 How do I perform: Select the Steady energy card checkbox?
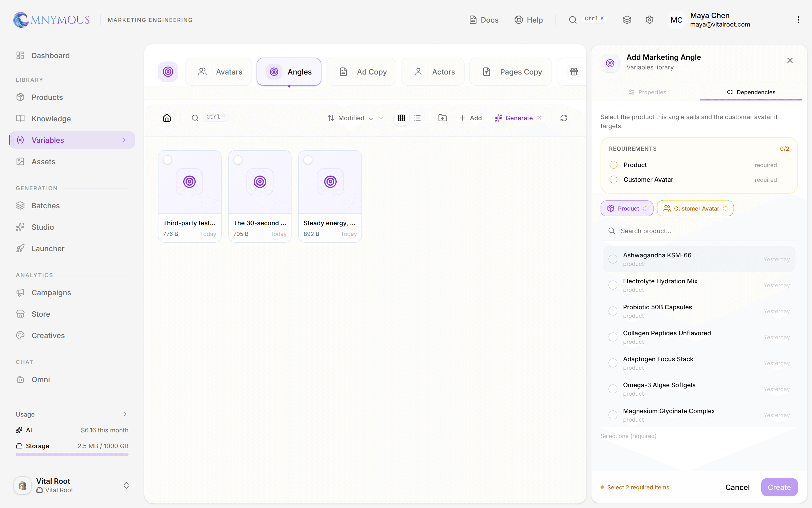(x=308, y=160)
